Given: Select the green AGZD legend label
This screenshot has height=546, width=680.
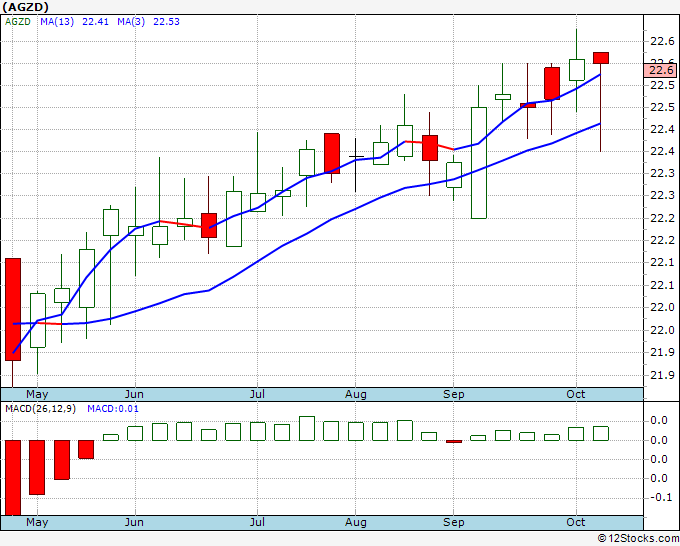Looking at the screenshot, I should pos(18,22).
